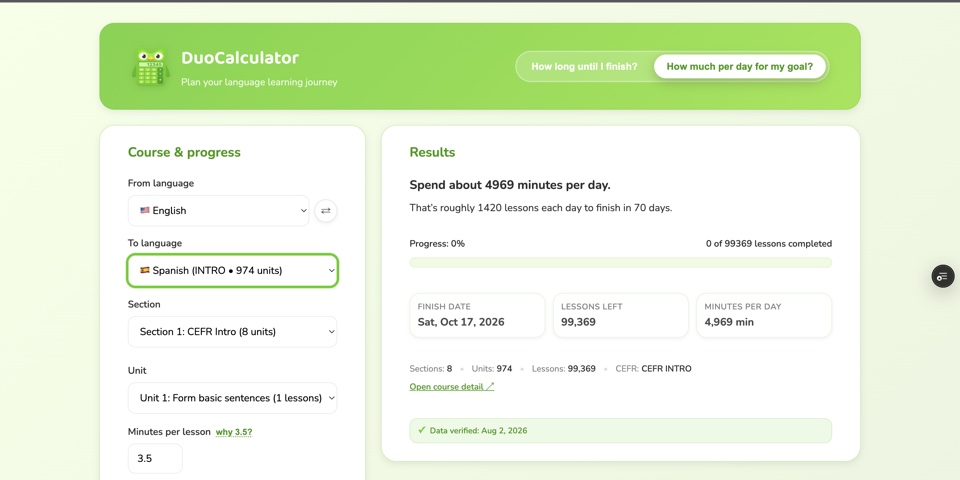Click the "roughly 1420 lessons each day" sentence
The width and height of the screenshot is (960, 480).
(x=541, y=208)
